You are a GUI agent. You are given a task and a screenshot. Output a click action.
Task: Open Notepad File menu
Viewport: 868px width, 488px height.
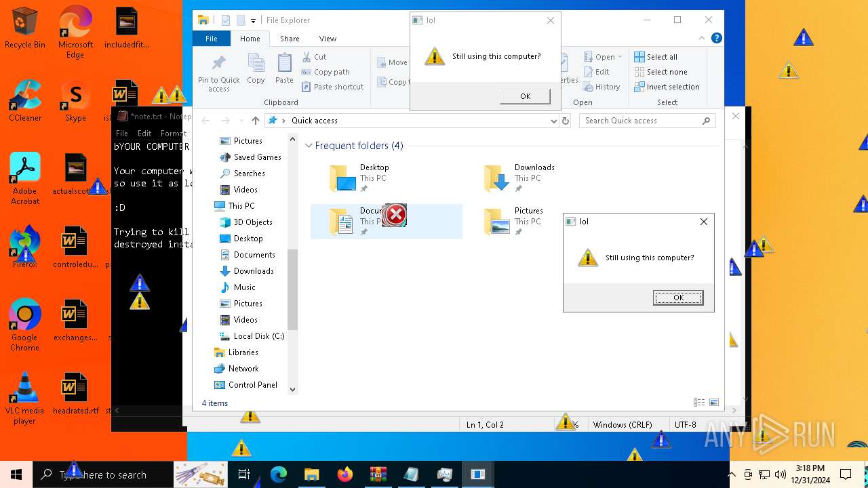pos(122,134)
